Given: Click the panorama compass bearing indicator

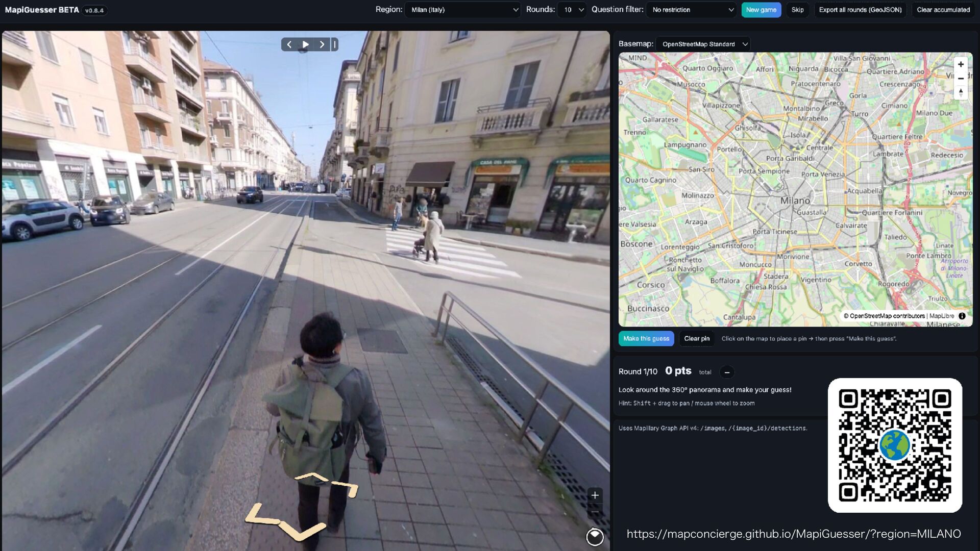Looking at the screenshot, I should [x=595, y=537].
